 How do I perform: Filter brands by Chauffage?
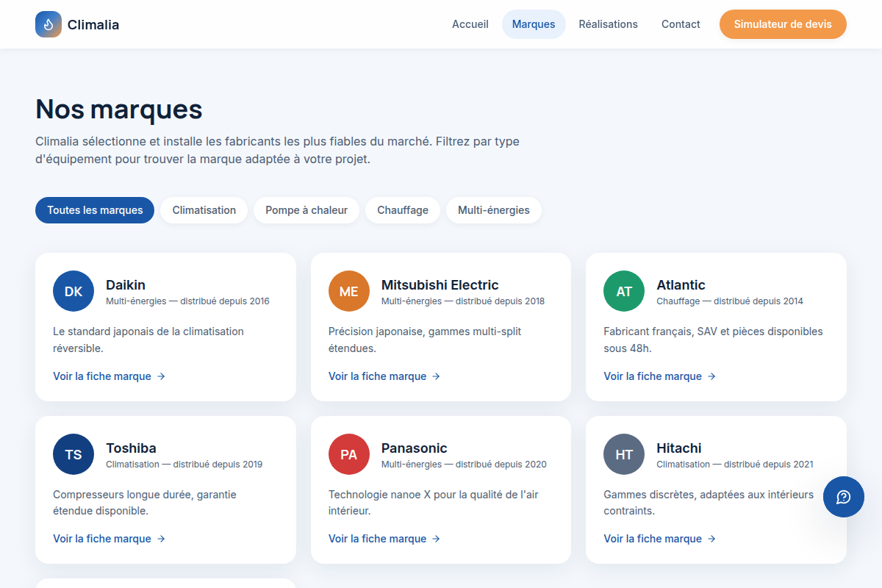pyautogui.click(x=403, y=210)
